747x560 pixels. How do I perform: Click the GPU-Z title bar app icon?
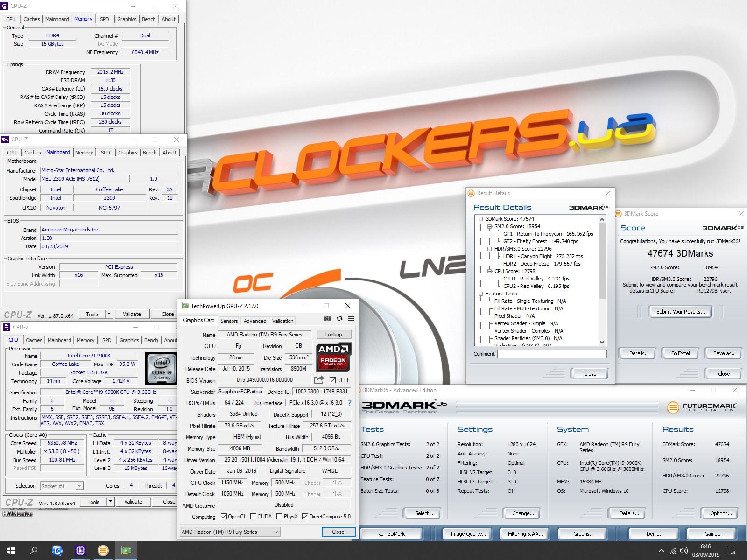(185, 306)
